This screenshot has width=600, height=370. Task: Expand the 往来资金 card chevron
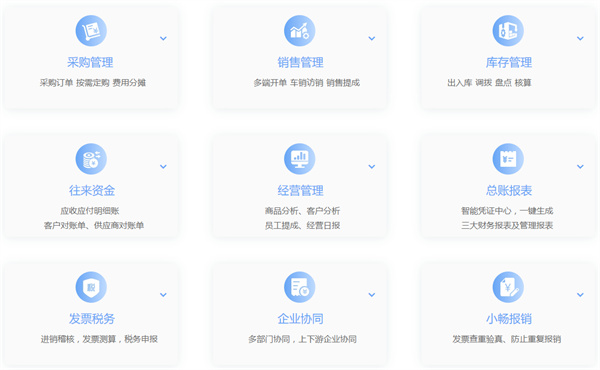(163, 166)
